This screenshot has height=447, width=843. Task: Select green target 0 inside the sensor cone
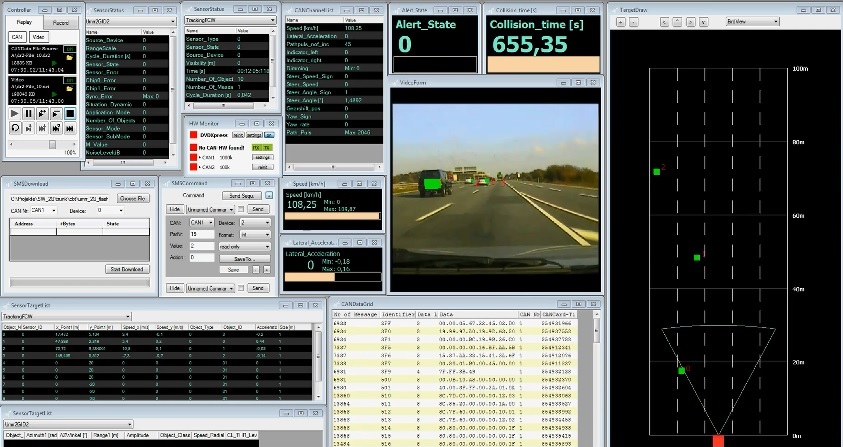click(681, 370)
